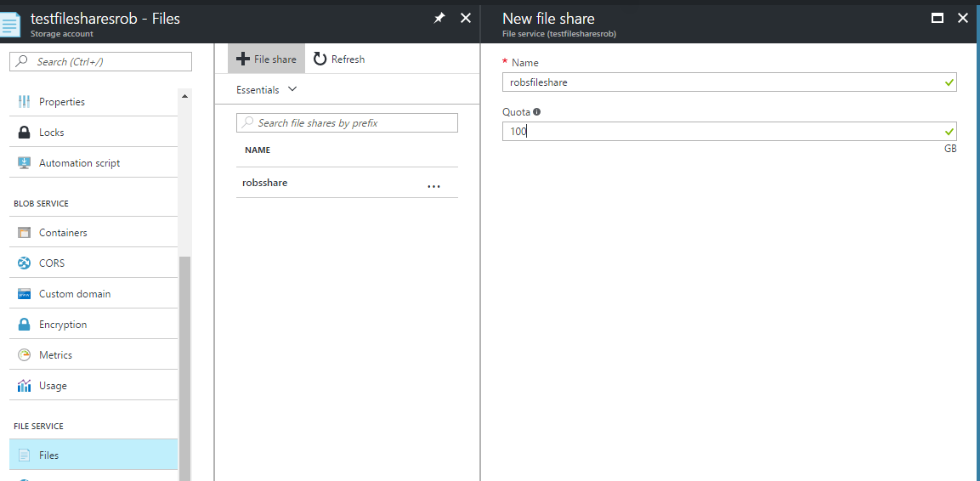Viewport: 980px width, 481px height.
Task: Open robsshare ellipsis context menu
Action: point(433,185)
